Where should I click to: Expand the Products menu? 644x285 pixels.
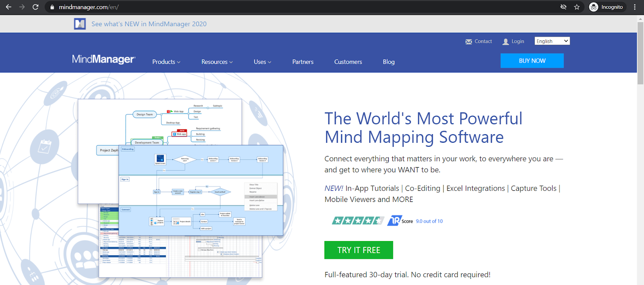tap(166, 62)
